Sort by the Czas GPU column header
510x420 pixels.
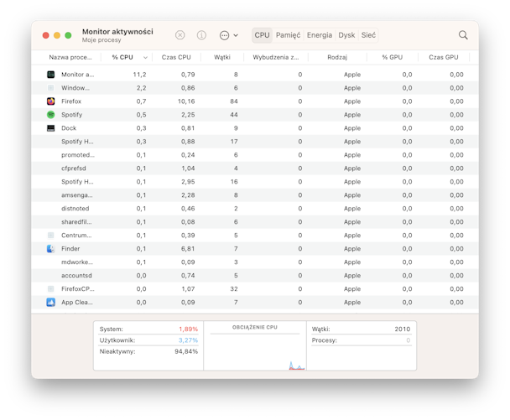click(x=444, y=57)
